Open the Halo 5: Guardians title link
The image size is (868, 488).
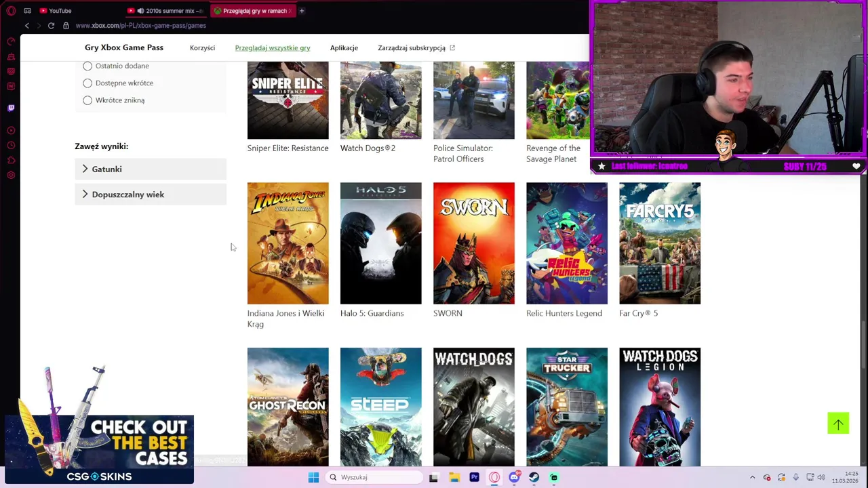[x=372, y=313]
